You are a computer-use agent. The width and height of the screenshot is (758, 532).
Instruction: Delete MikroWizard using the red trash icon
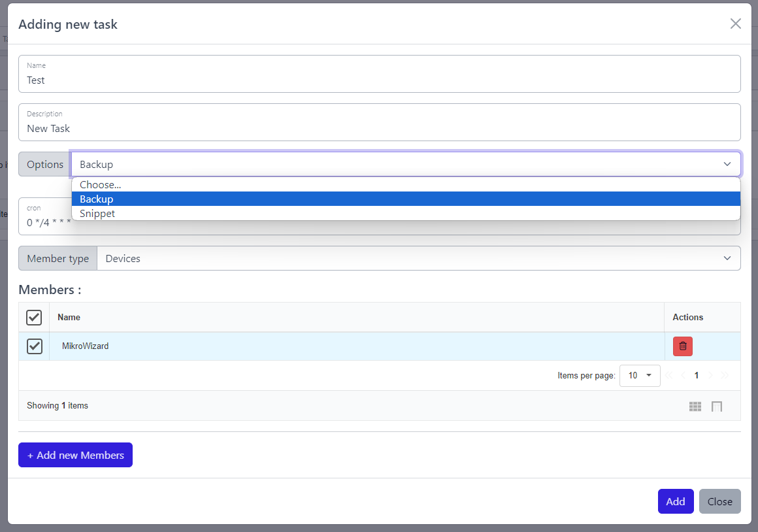tap(682, 346)
